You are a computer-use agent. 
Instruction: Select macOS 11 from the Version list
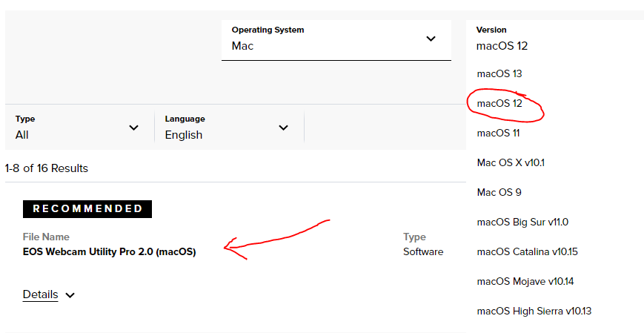tap(498, 133)
